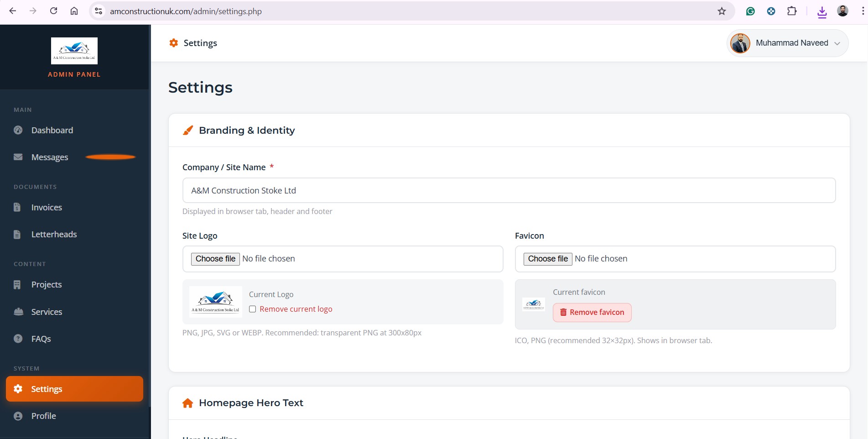This screenshot has width=868, height=439.
Task: Click the Services hard hat icon
Action: pyautogui.click(x=18, y=312)
